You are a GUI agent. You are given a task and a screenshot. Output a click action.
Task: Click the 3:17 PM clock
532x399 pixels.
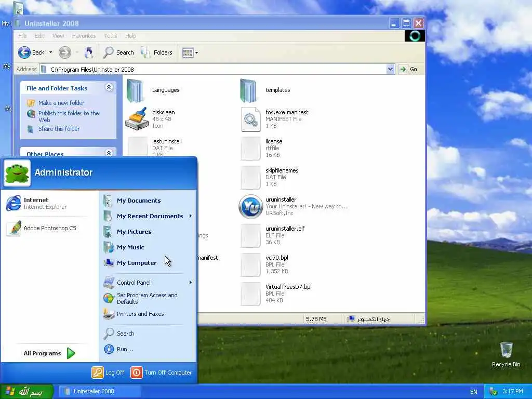(513, 392)
